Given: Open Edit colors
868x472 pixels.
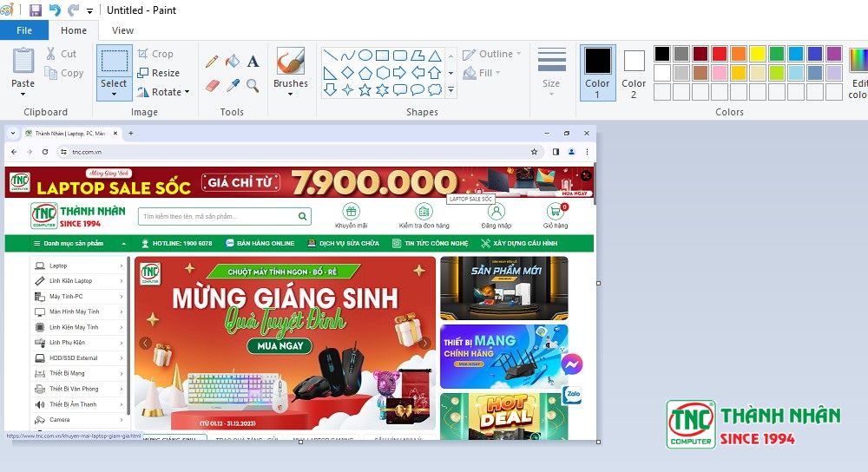Looking at the screenshot, I should (x=858, y=73).
